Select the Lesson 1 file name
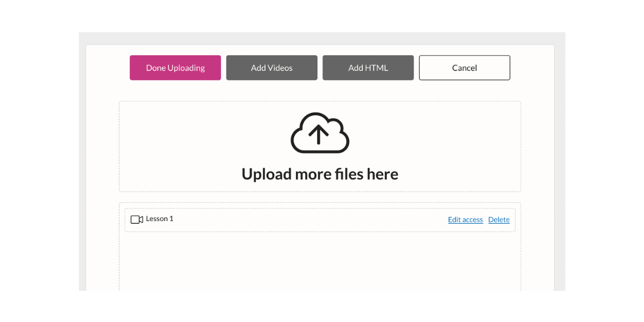Viewport: 644px width, 322px height. (159, 218)
